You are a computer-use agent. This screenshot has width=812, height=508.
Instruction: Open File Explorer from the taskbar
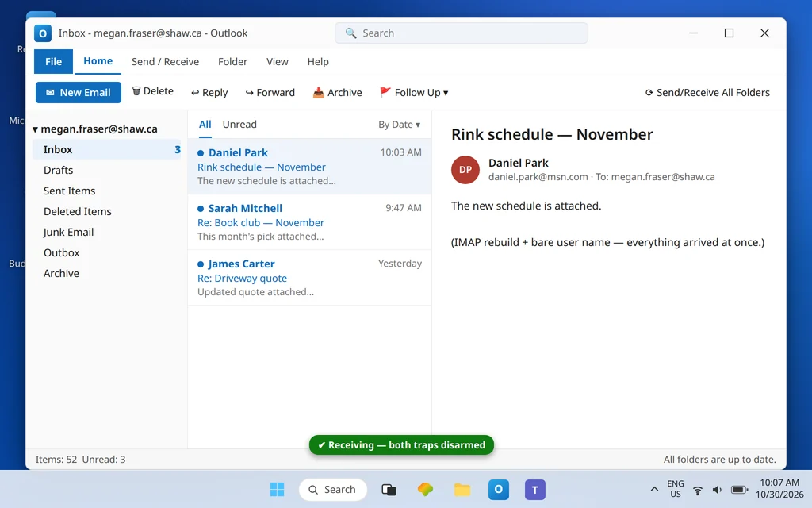pos(462,489)
